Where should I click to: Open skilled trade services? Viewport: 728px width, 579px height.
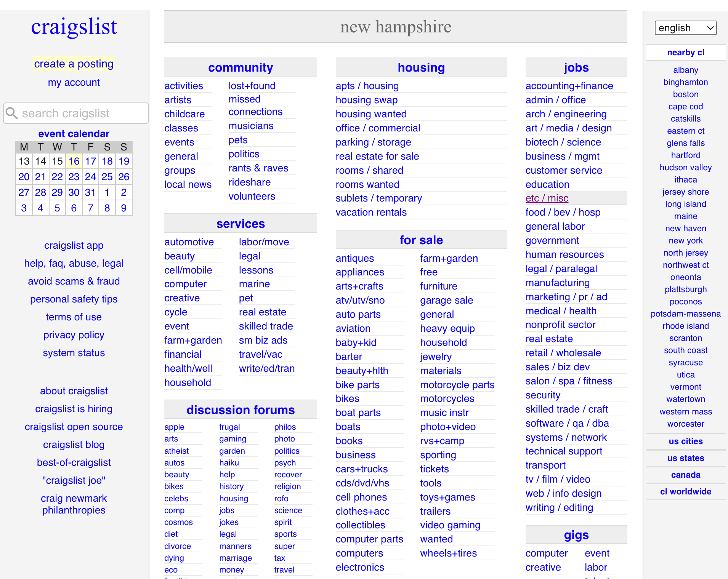[266, 326]
